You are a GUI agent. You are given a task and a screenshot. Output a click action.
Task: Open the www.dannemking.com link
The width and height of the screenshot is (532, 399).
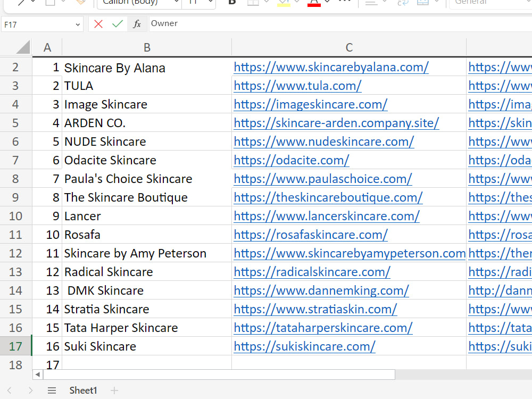point(321,291)
